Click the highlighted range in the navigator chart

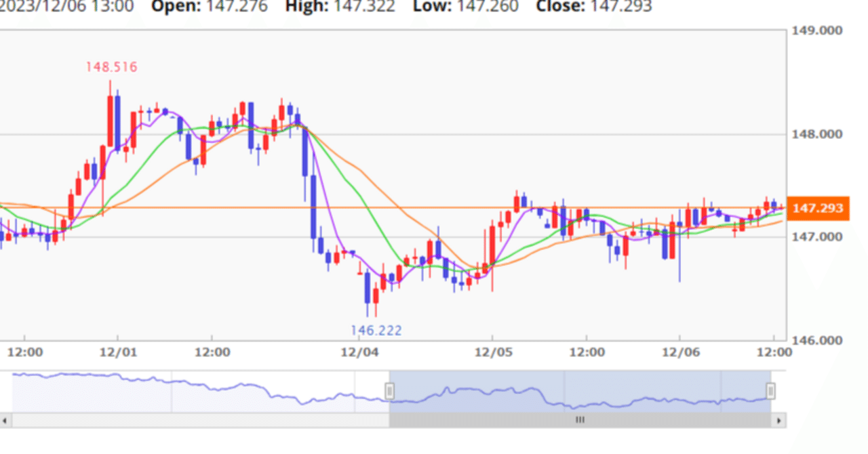point(580,391)
